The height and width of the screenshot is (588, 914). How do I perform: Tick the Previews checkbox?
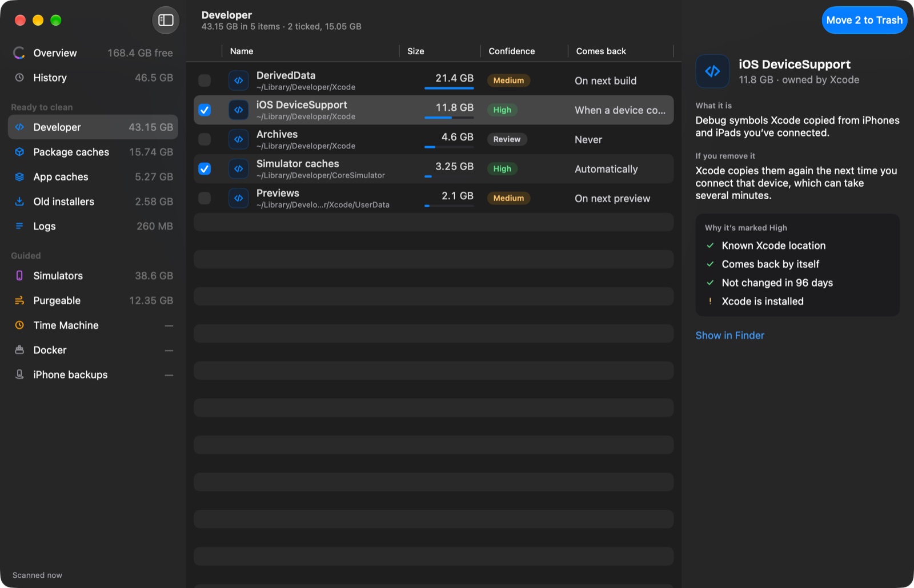205,198
